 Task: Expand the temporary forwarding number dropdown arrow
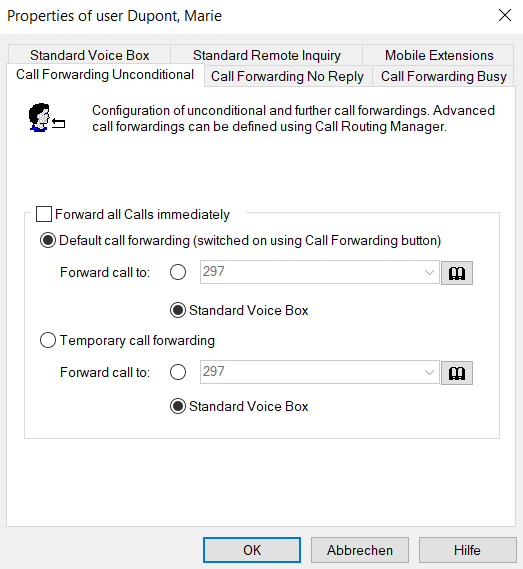tap(429, 372)
